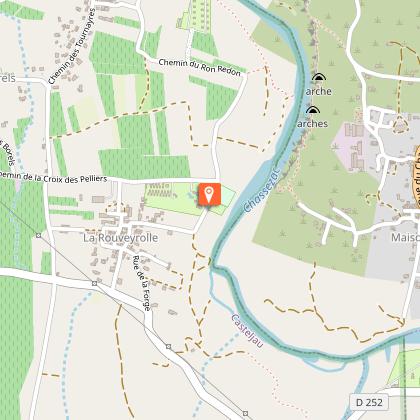This screenshot has height=420, width=420.
Task: Select the arch icon above 'arche' label
Action: pyautogui.click(x=319, y=77)
